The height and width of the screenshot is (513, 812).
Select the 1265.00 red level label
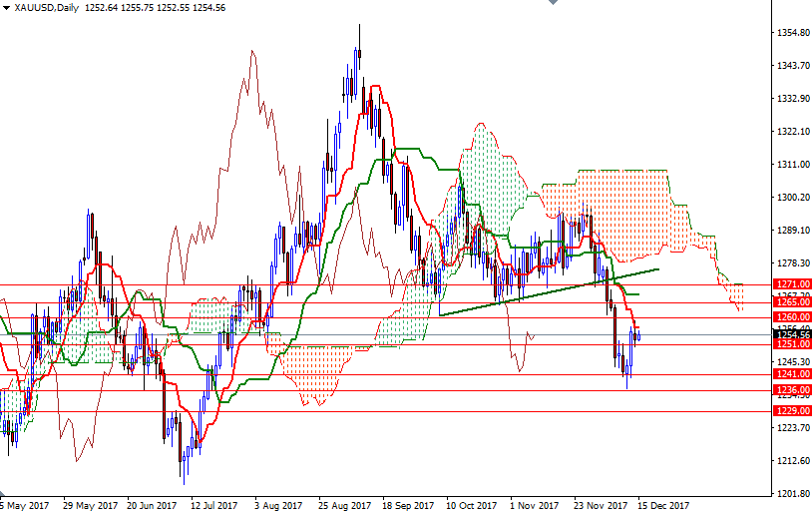pyautogui.click(x=790, y=301)
